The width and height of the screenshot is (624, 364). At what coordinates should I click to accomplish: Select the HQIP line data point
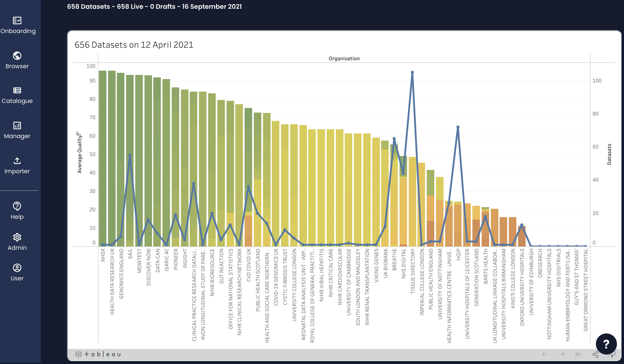click(x=458, y=127)
